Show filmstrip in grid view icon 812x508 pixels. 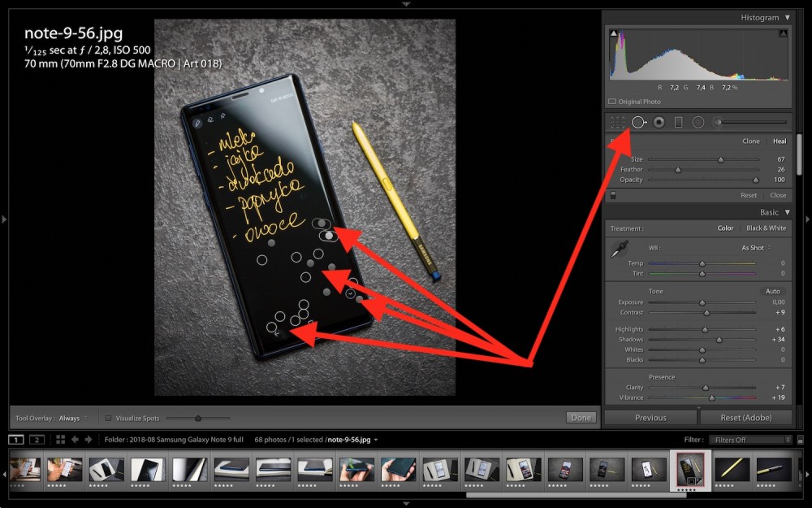61,440
